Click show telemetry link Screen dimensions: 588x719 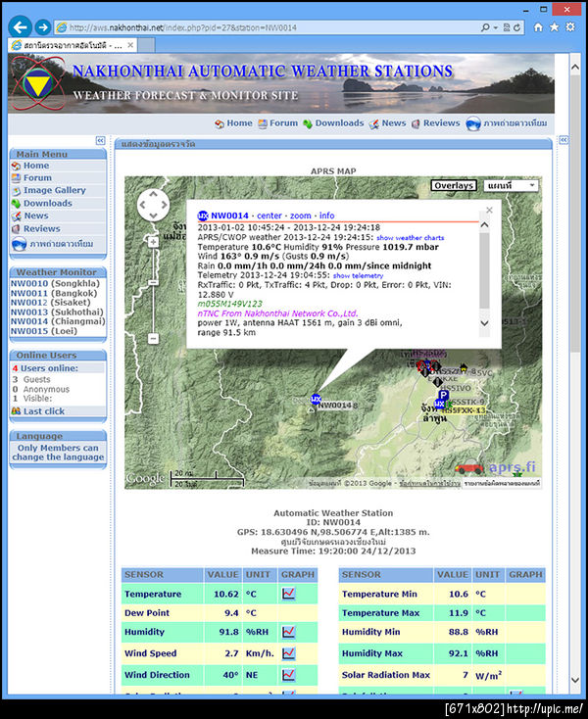359,275
